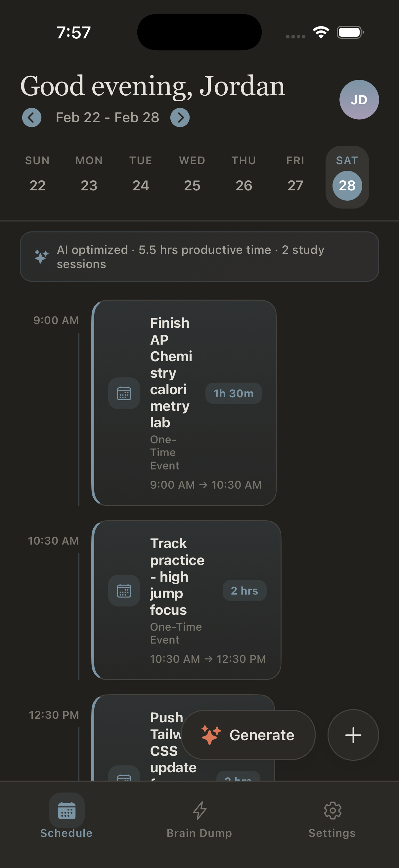Click the sparkle icon on the AI optimized banner
This screenshot has width=399, height=868.
41,257
